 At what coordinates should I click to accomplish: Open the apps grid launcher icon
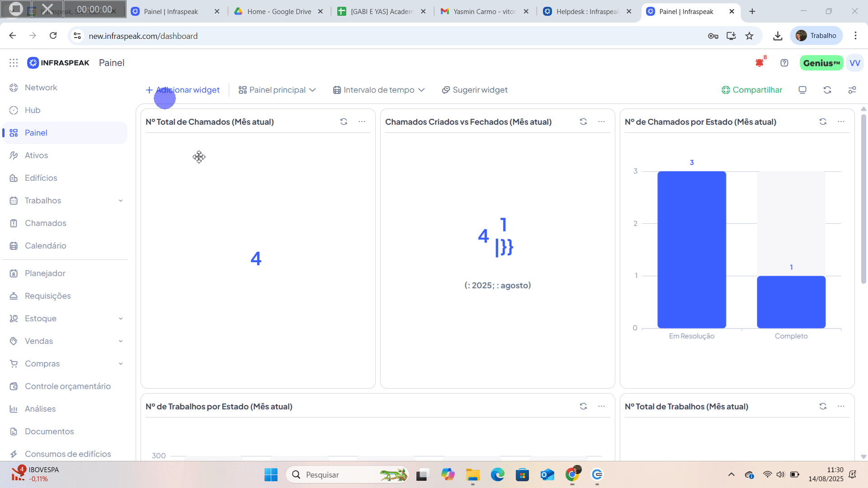coord(14,63)
